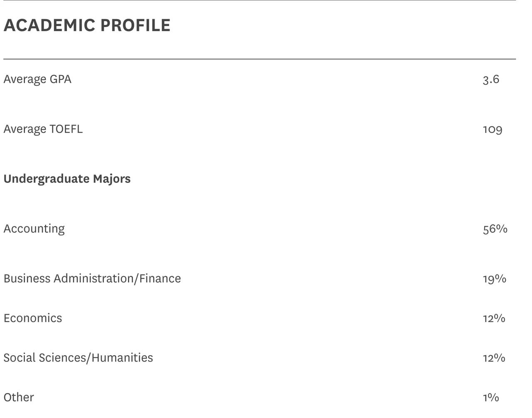Select the 56% Accounting value

[495, 229]
